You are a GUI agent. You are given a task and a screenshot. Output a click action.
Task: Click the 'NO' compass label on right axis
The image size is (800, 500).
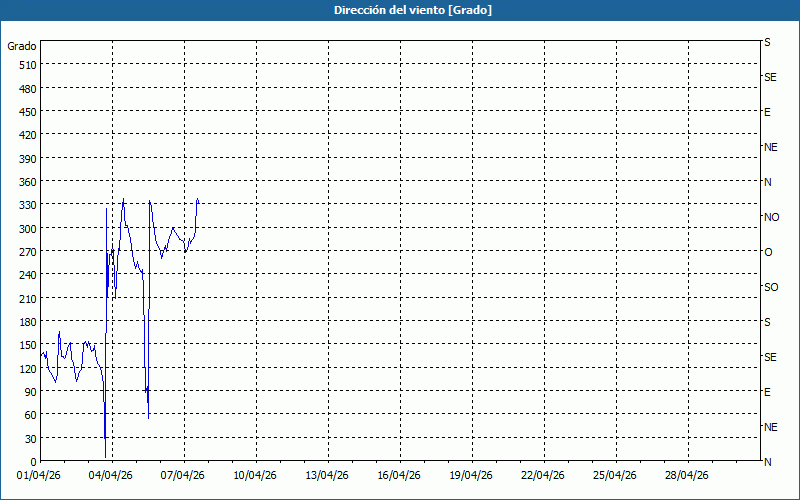(x=771, y=217)
